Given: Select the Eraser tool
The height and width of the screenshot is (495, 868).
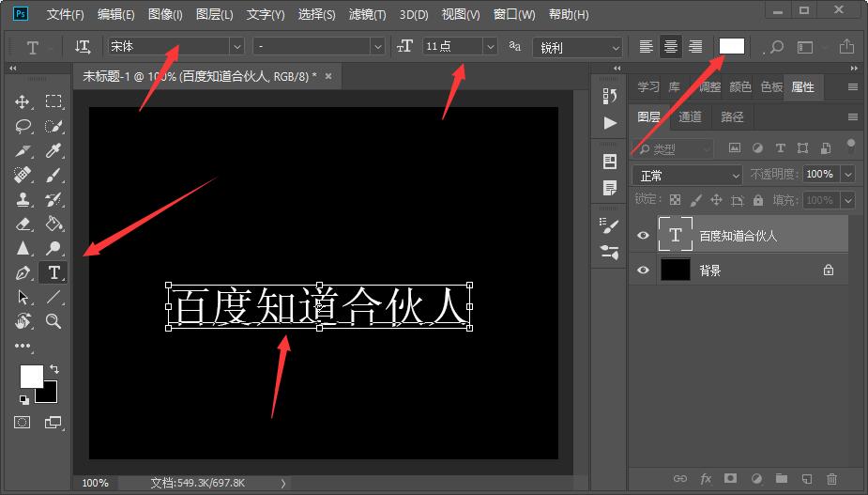Looking at the screenshot, I should (23, 224).
